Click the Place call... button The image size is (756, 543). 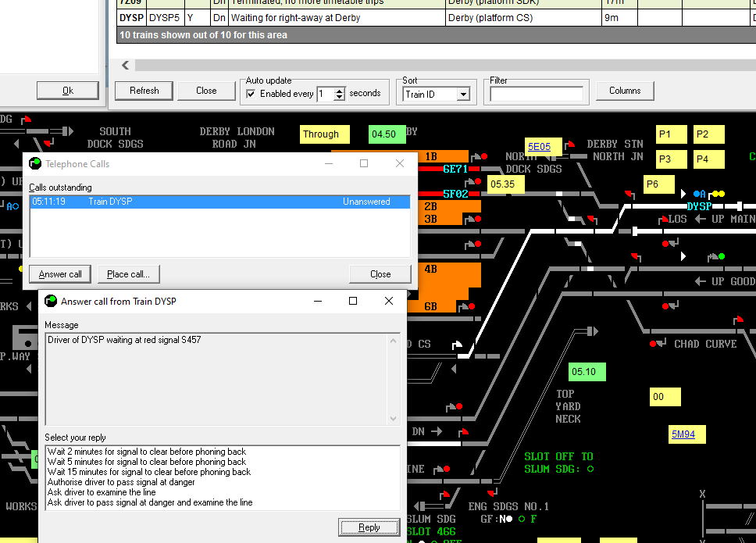coord(128,274)
